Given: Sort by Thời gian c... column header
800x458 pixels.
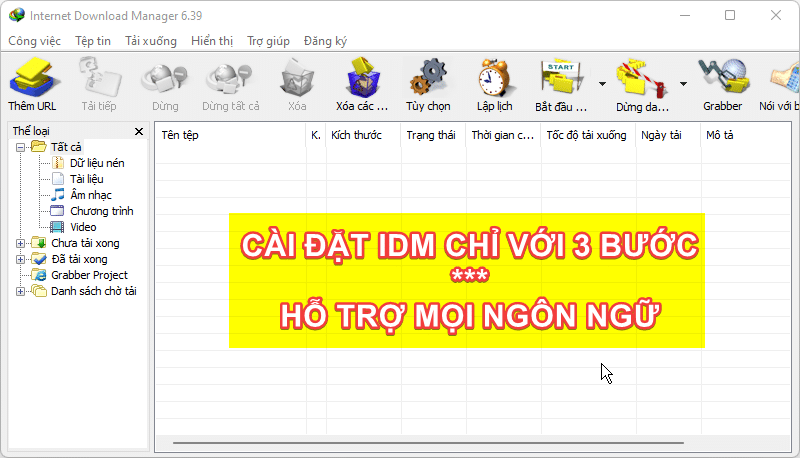Looking at the screenshot, I should tap(503, 135).
